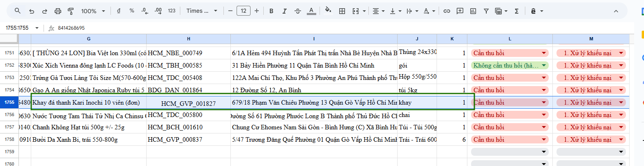Open the fill color picker
The width and height of the screenshot is (644, 166).
tap(328, 11)
